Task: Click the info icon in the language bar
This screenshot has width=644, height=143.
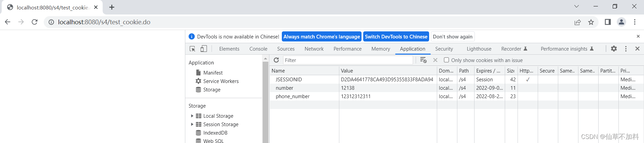Action: [192, 36]
